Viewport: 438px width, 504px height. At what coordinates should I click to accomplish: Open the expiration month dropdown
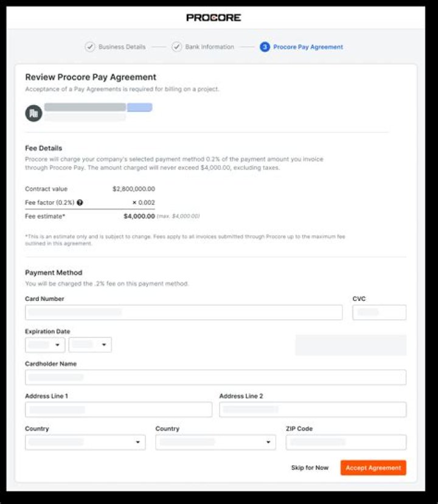pos(45,345)
